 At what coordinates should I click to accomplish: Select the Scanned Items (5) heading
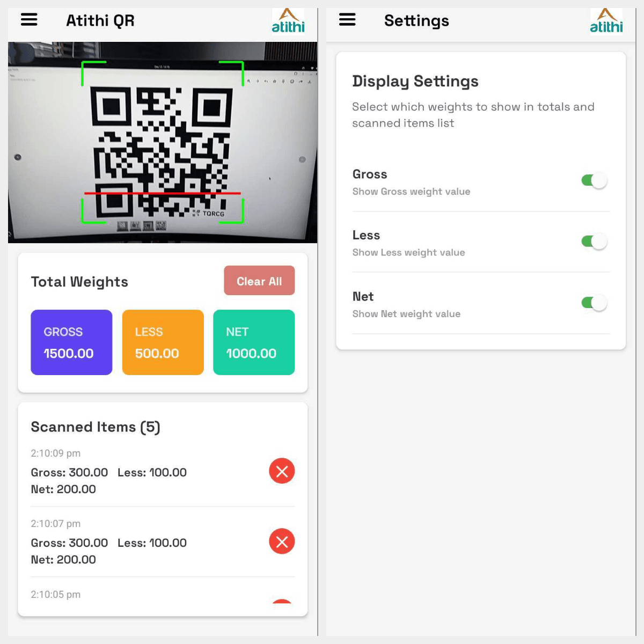click(96, 427)
